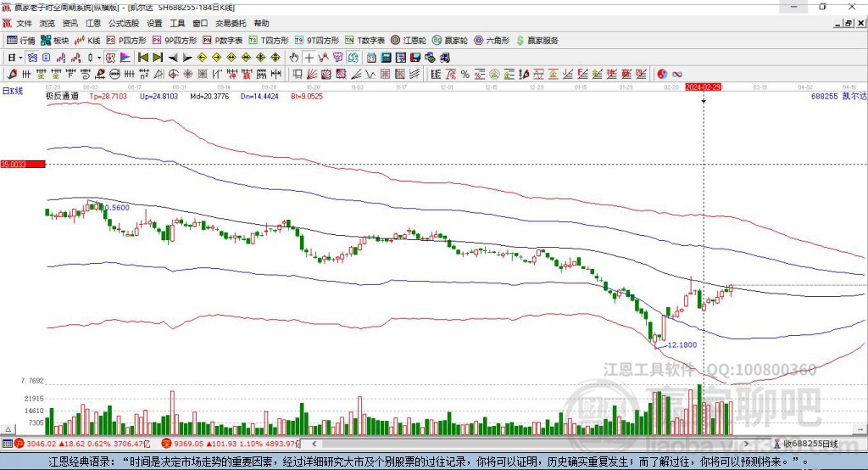Click the 2024-02-29 date marker
Screen dimensions: 868x470
click(x=703, y=87)
